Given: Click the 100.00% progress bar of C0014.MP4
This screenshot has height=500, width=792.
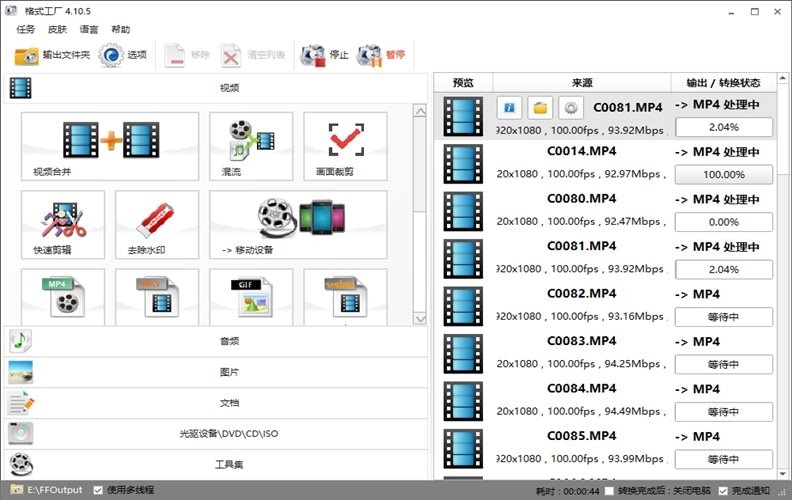Looking at the screenshot, I should point(724,174).
